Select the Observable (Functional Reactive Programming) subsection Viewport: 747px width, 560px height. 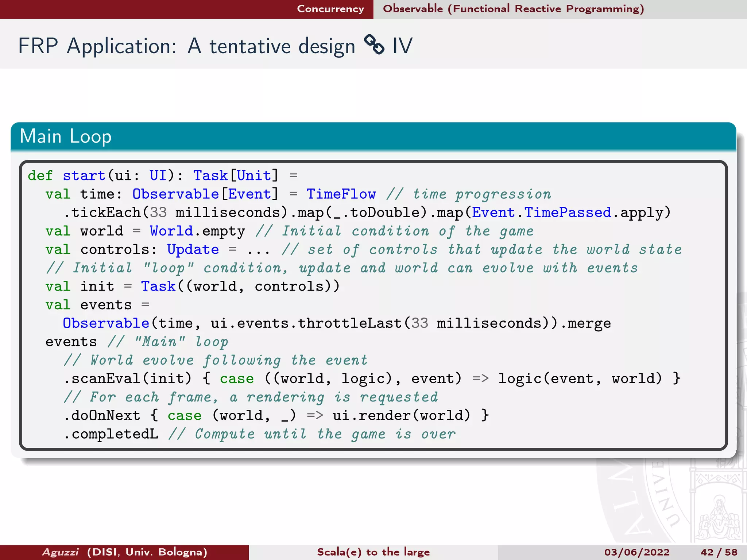tap(513, 9)
